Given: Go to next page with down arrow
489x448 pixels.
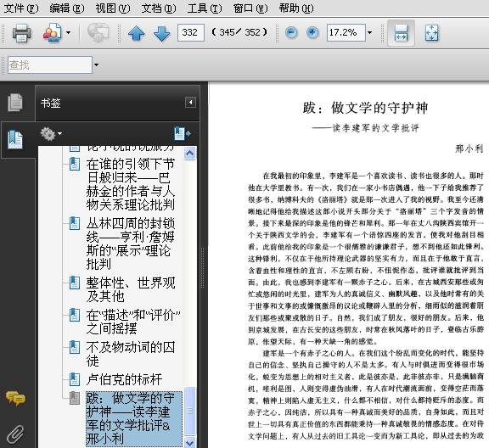Looking at the screenshot, I should tap(161, 33).
